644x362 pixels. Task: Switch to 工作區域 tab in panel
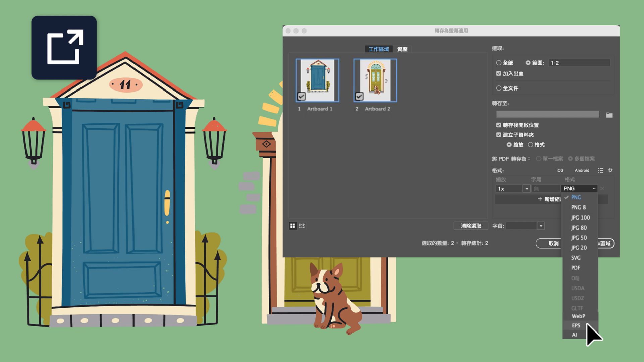click(378, 49)
